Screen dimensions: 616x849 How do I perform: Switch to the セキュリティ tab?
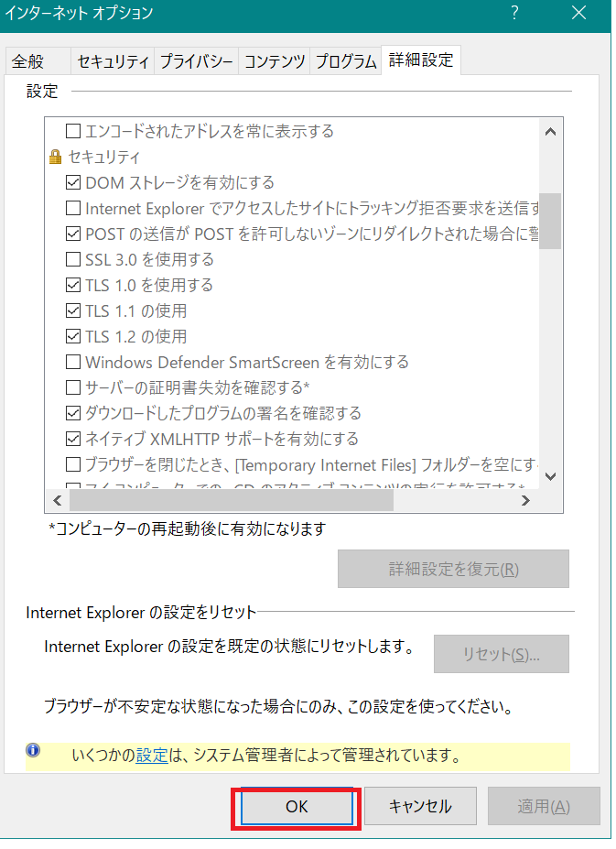pos(113,61)
